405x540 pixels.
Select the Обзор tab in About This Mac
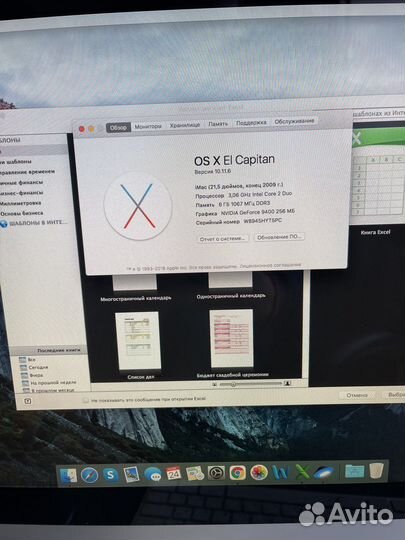[x=118, y=127]
